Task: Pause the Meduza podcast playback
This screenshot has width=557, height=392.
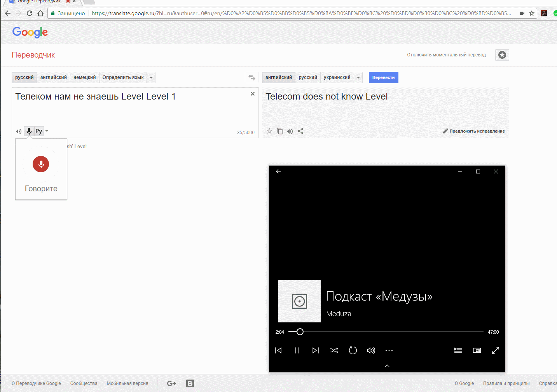Action: click(297, 350)
